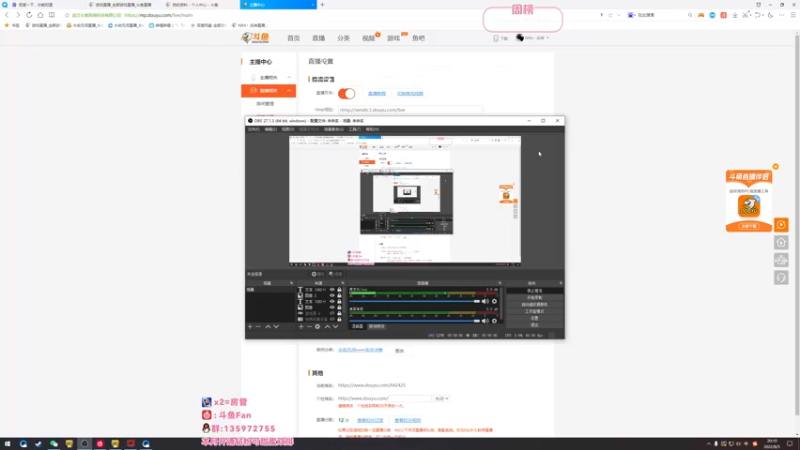
Task: Pop out the OBS Audio Mixer dock
Action: [x=500, y=283]
